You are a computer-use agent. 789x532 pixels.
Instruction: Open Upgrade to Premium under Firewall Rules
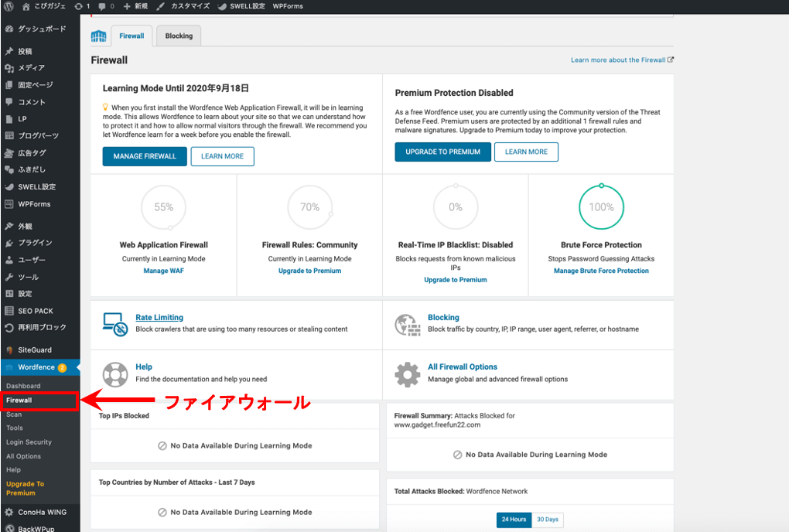click(309, 271)
